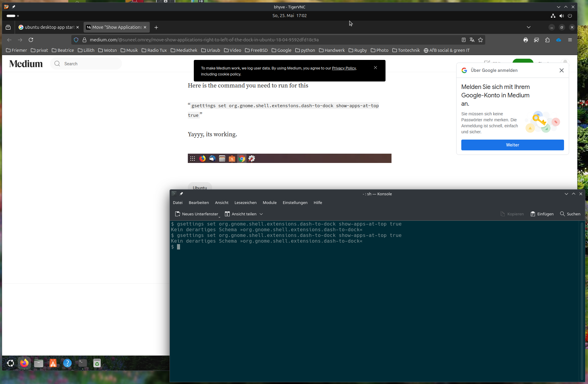Click Weiter in Google sign-in
The height and width of the screenshot is (384, 588).
513,145
